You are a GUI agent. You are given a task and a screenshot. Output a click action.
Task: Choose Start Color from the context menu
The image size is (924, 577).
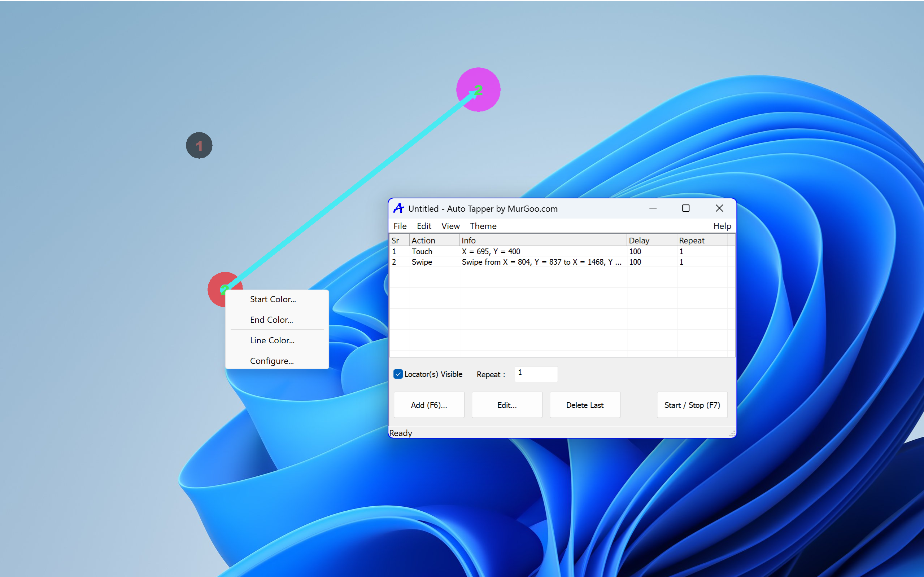coord(273,299)
